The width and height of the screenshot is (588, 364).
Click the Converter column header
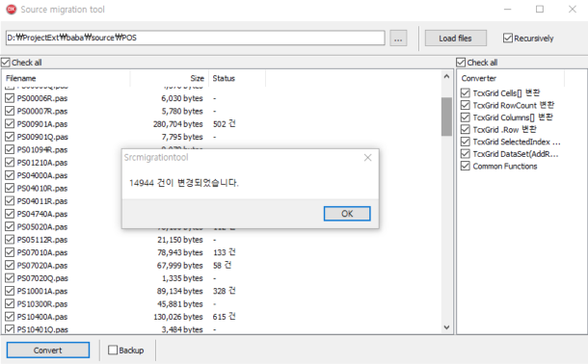[511, 78]
